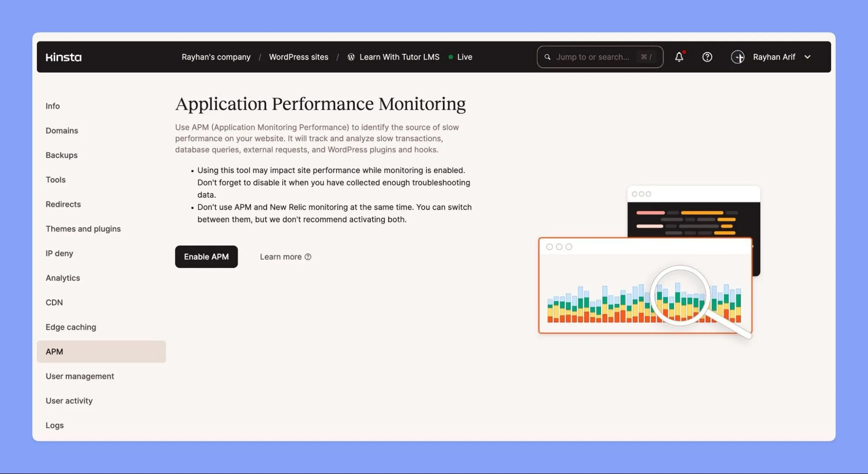Expand the Learn With Tutor LMS breadcrumb

point(399,56)
